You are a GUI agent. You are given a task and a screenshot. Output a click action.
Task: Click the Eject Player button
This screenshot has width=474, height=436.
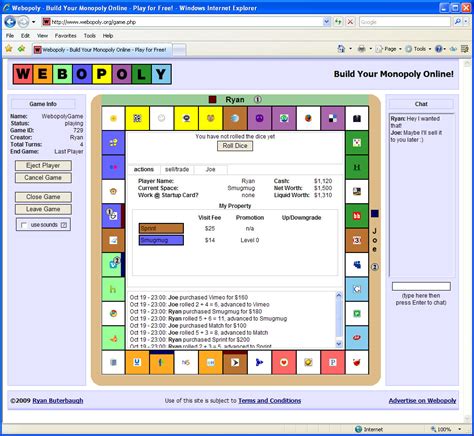click(43, 166)
